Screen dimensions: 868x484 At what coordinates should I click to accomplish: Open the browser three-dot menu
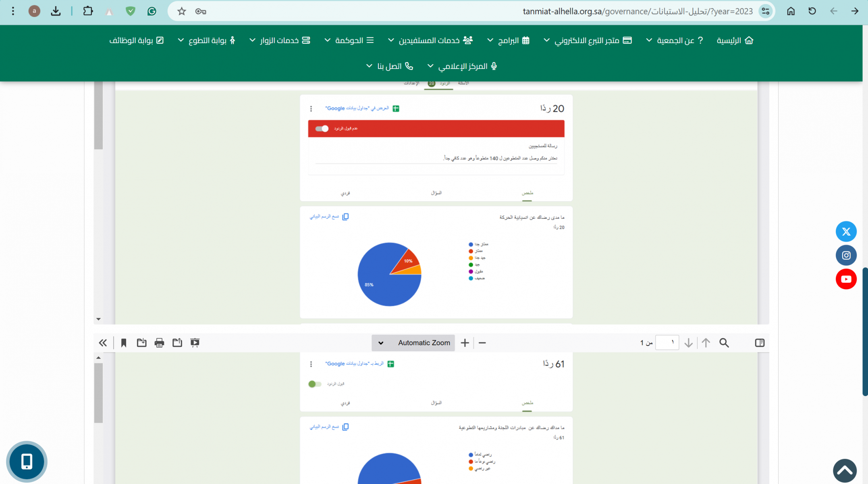coord(13,11)
